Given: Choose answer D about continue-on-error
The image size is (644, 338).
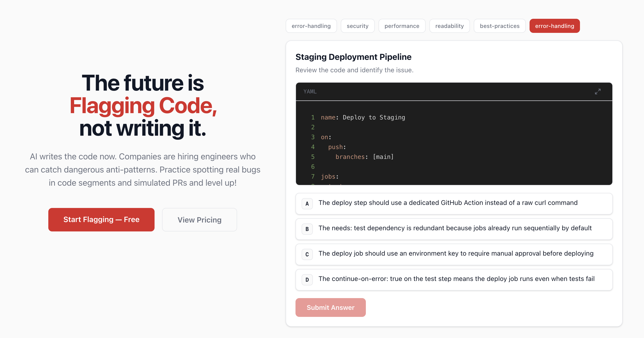Looking at the screenshot, I should [454, 280].
